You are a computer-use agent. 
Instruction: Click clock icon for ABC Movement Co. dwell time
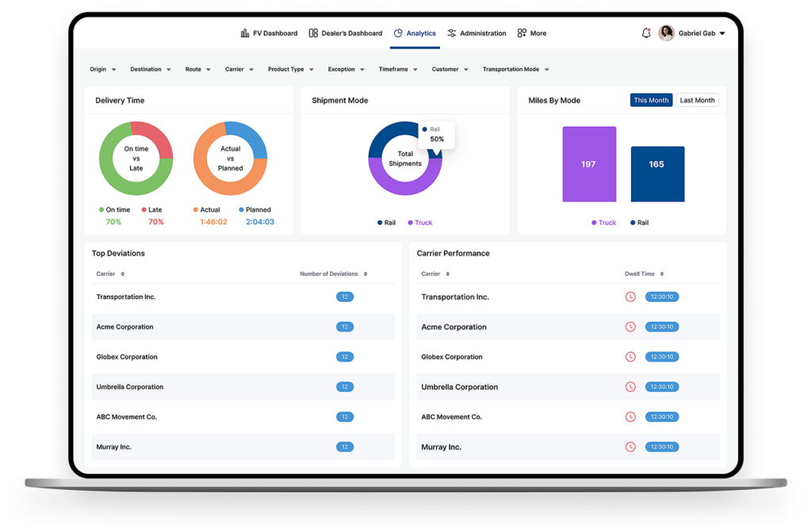click(630, 417)
